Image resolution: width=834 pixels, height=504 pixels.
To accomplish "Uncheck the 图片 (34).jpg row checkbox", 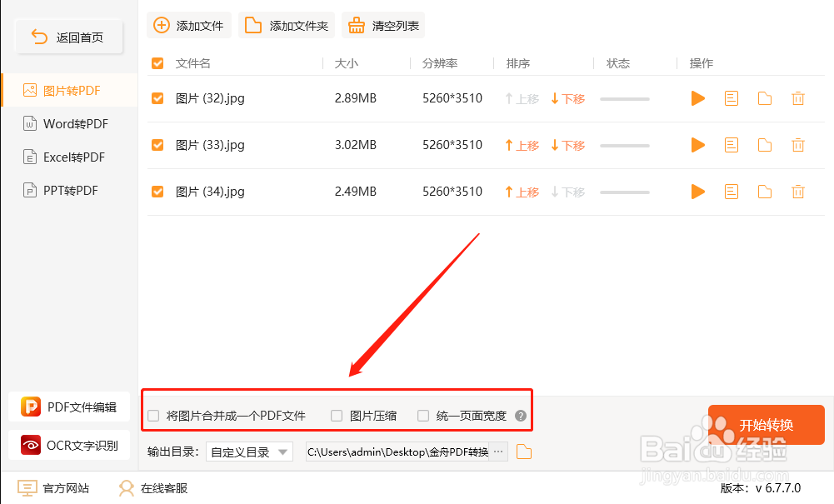I will pos(157,192).
